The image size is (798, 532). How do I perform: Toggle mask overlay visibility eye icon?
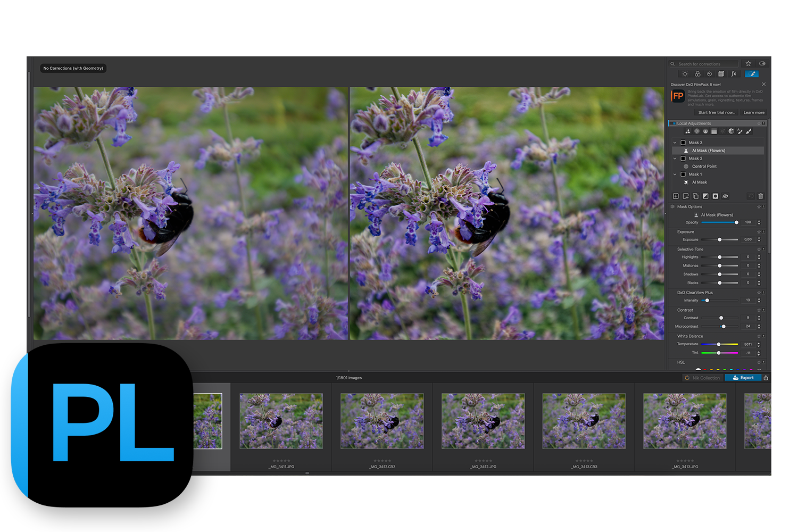point(725,196)
